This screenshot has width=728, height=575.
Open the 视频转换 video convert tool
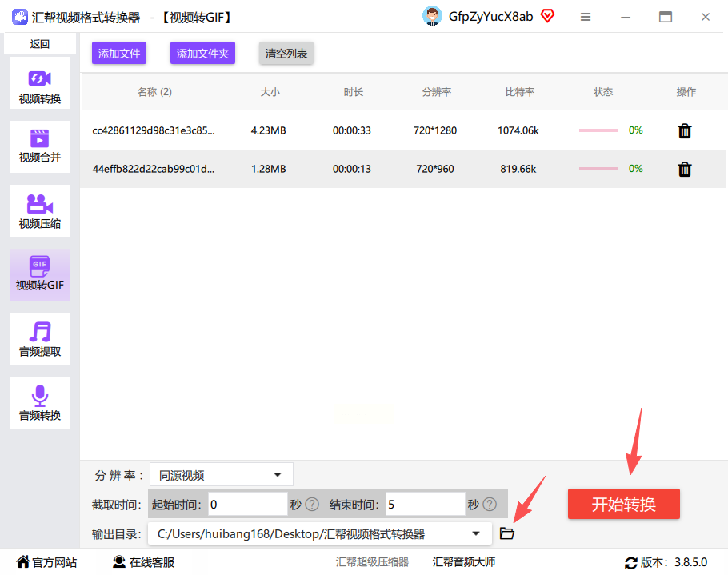pos(39,83)
